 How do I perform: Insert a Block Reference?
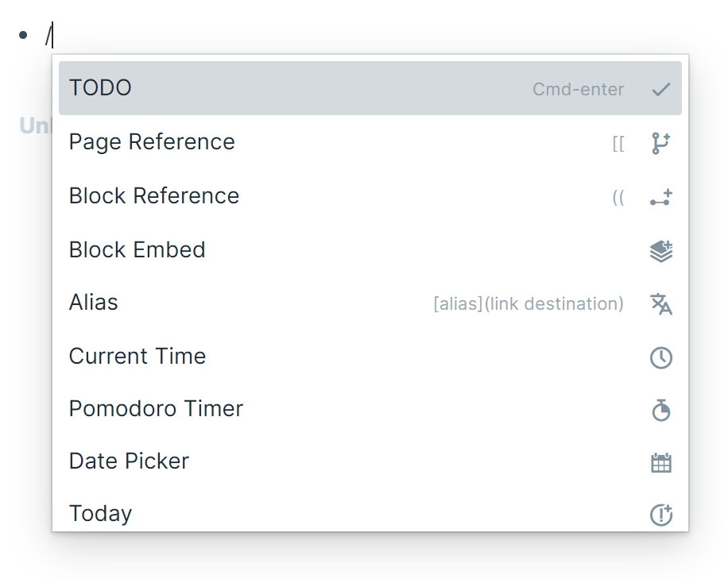point(154,196)
